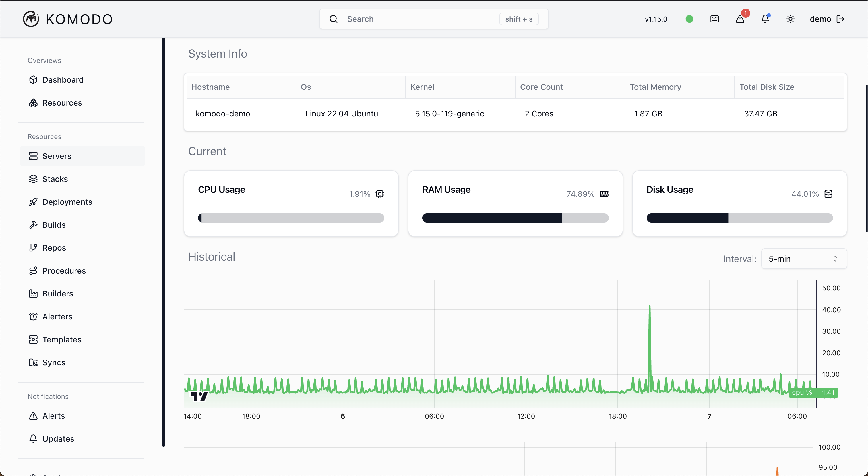This screenshot has height=476, width=868.
Task: Open the notification bell in top bar
Action: click(765, 19)
